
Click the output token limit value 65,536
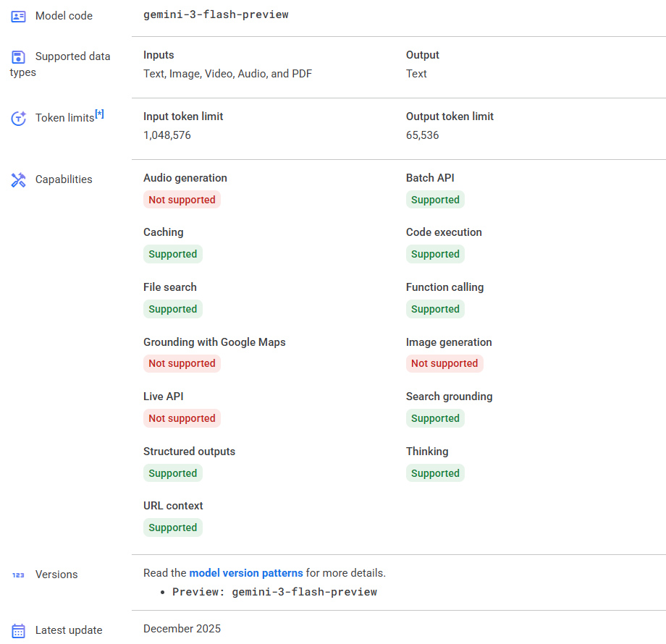click(x=422, y=135)
